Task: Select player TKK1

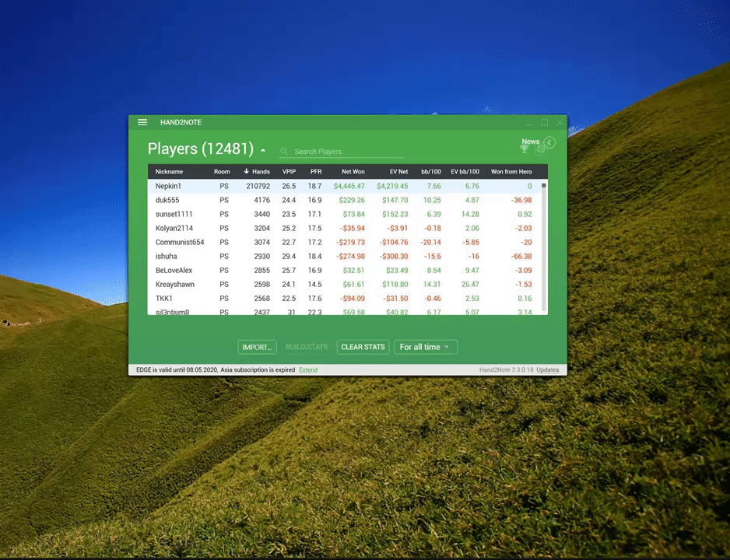Action: click(164, 298)
